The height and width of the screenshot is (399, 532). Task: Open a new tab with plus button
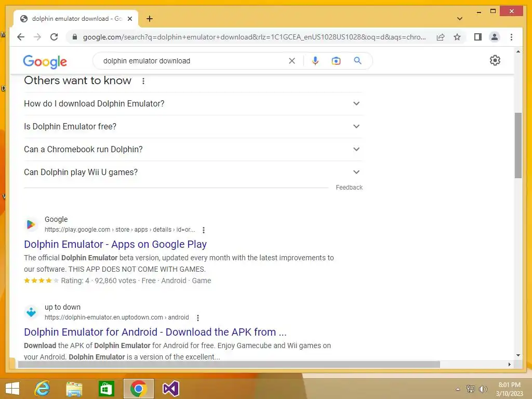149,19
